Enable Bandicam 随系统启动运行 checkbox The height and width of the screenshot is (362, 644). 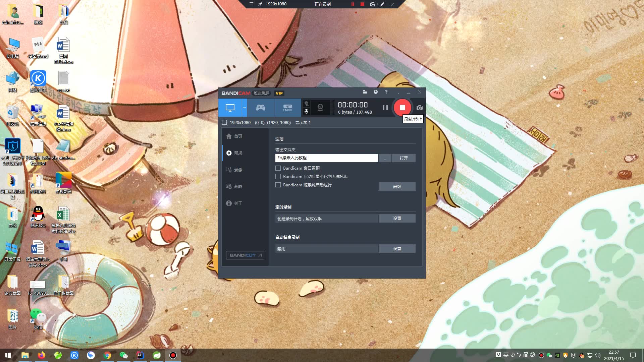pos(278,185)
